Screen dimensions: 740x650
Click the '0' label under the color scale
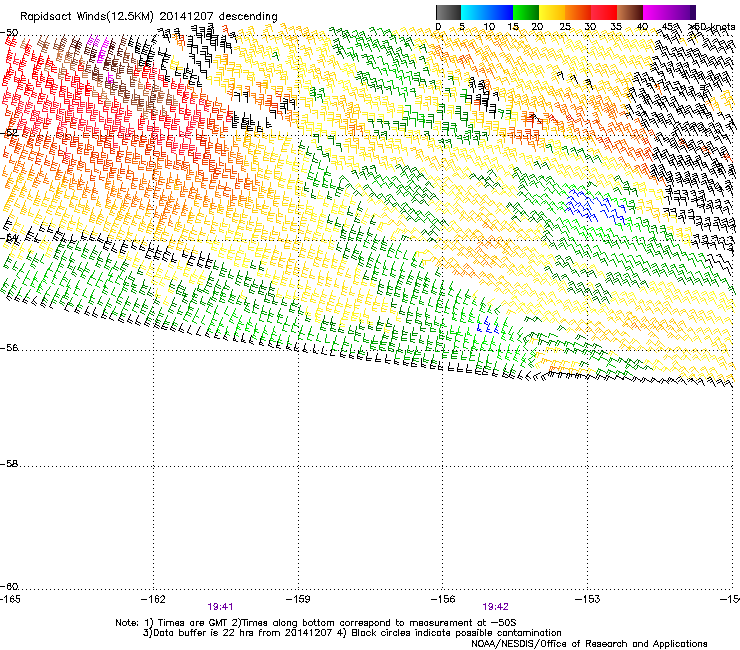pos(438,27)
